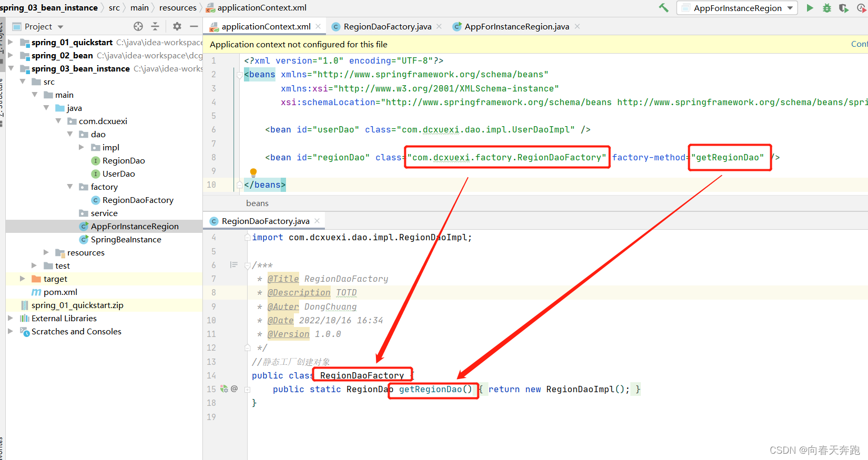Image resolution: width=868 pixels, height=460 pixels.
Task: Click the src breadcrumb
Action: [x=114, y=7]
